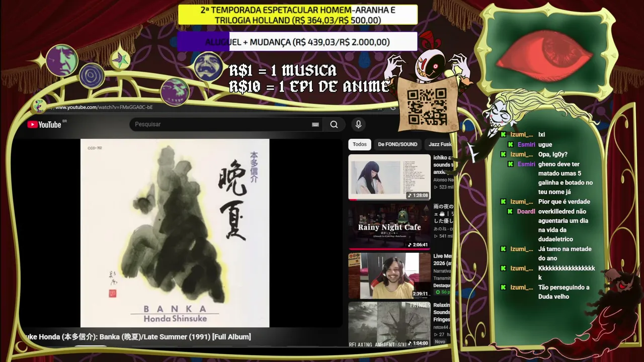Open the 'Rainy Night Cafe' video thumbnail
The width and height of the screenshot is (644, 362).
tap(389, 226)
